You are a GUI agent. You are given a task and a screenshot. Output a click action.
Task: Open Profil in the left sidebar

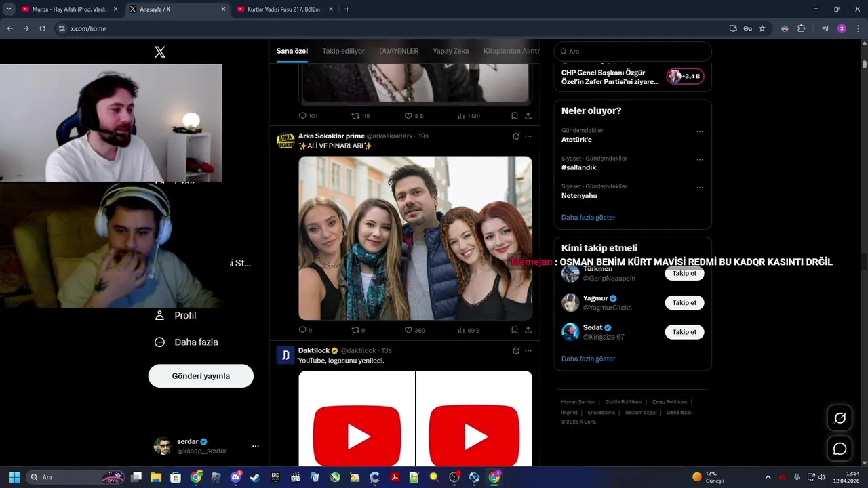[185, 315]
